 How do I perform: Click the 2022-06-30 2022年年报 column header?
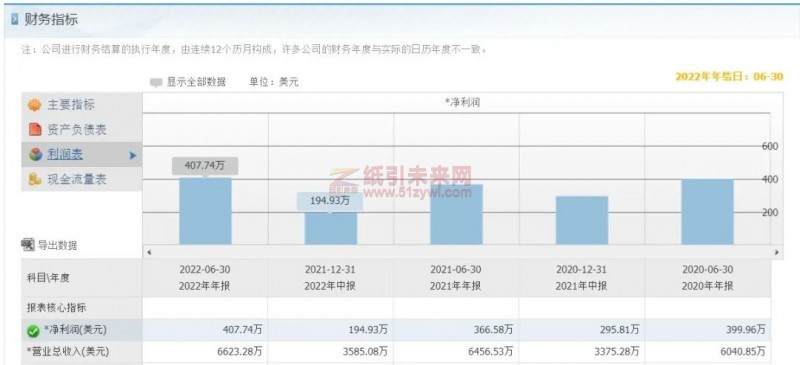[205, 278]
